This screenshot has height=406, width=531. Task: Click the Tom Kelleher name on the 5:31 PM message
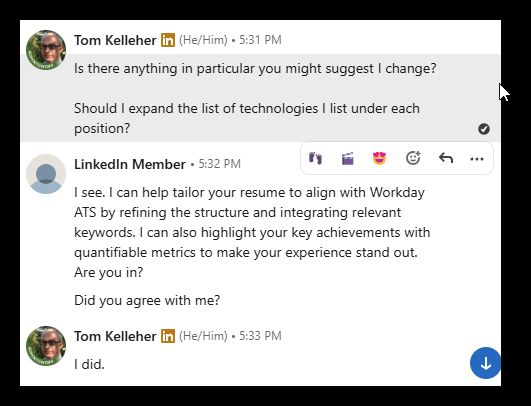pyautogui.click(x=115, y=40)
